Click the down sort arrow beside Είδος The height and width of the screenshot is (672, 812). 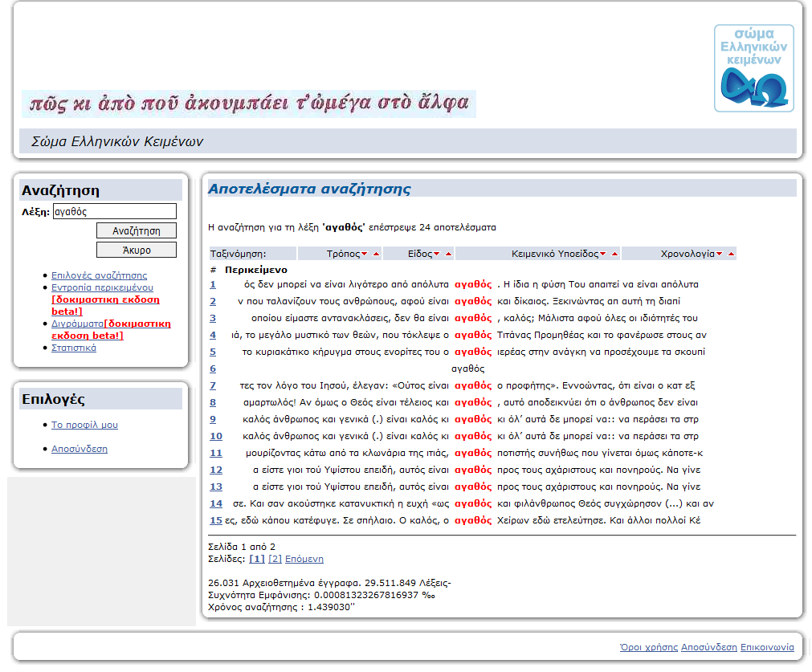coord(437,254)
